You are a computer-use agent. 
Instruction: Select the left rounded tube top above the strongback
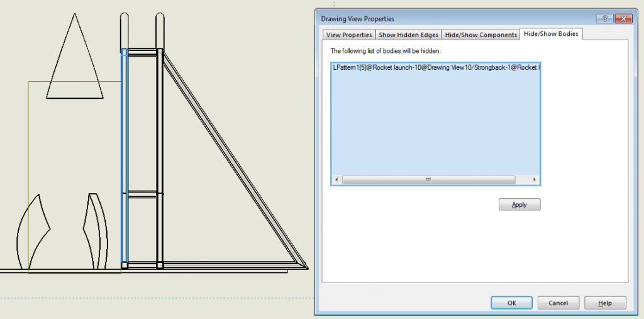pos(125,28)
